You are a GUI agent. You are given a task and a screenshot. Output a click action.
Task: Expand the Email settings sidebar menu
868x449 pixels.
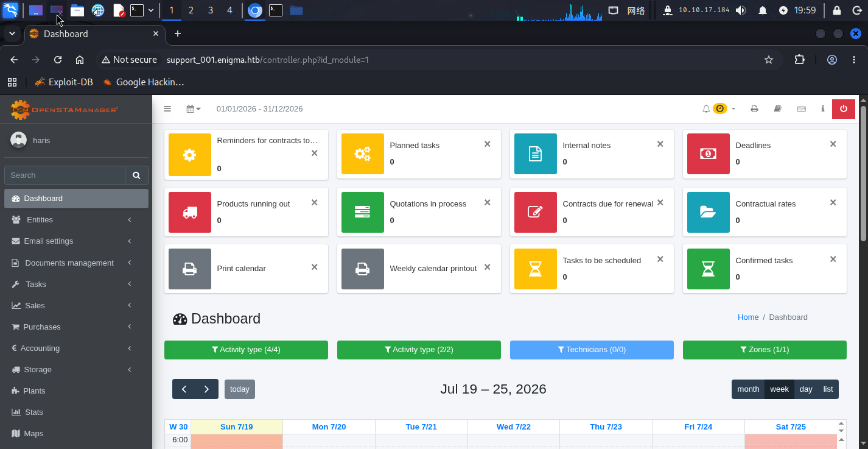pyautogui.click(x=76, y=241)
